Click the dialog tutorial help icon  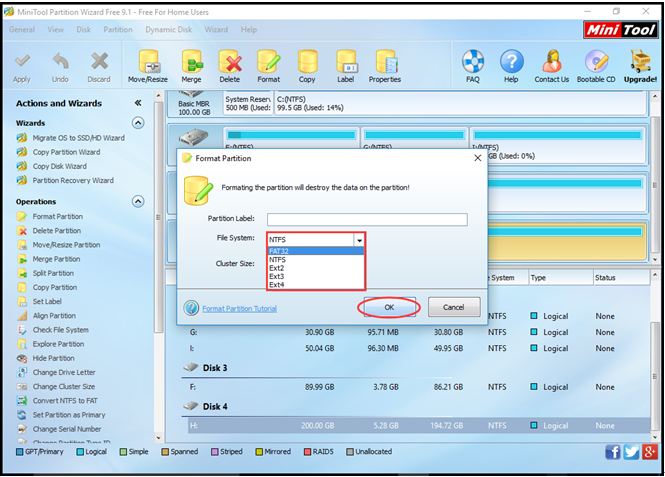[191, 308]
